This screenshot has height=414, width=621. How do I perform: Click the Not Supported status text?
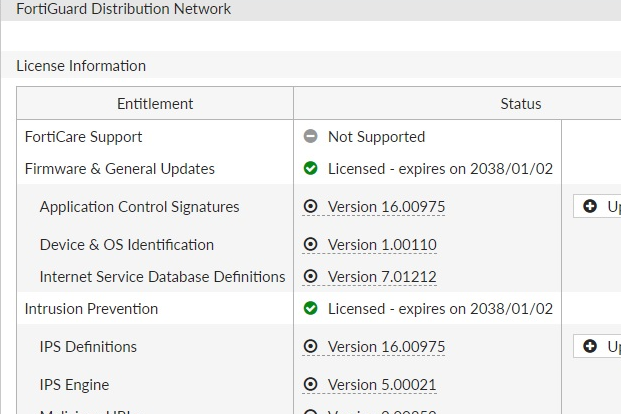pos(376,137)
